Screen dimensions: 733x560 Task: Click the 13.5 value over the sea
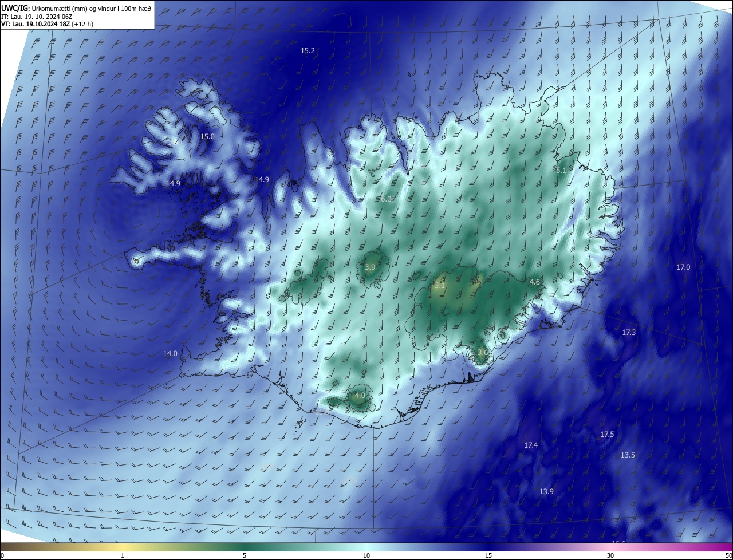tap(628, 455)
